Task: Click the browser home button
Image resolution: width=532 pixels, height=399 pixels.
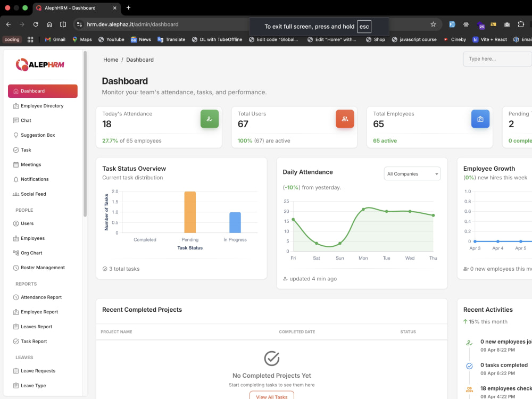Action: 49,24
